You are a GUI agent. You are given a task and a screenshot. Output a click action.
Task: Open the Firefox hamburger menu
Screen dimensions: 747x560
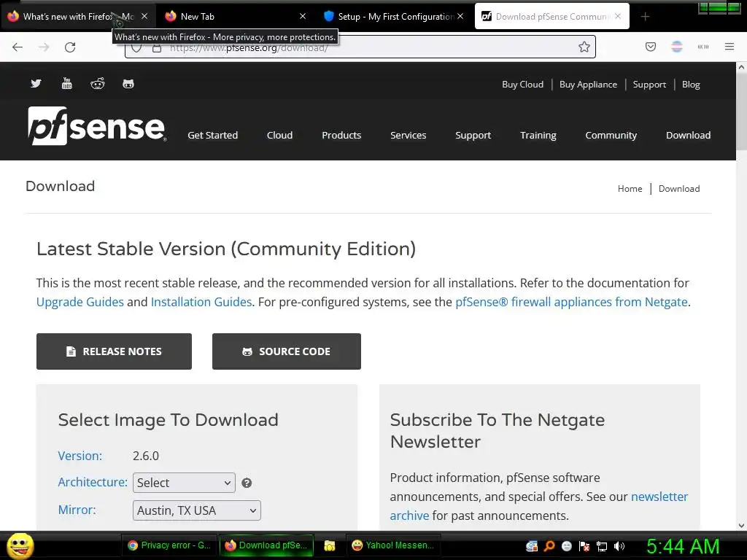pyautogui.click(x=729, y=47)
